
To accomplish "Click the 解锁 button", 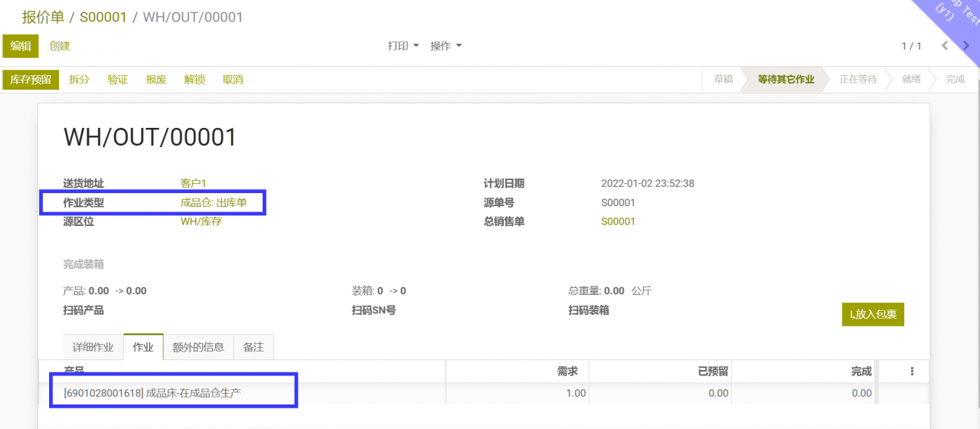I will pyautogui.click(x=194, y=80).
